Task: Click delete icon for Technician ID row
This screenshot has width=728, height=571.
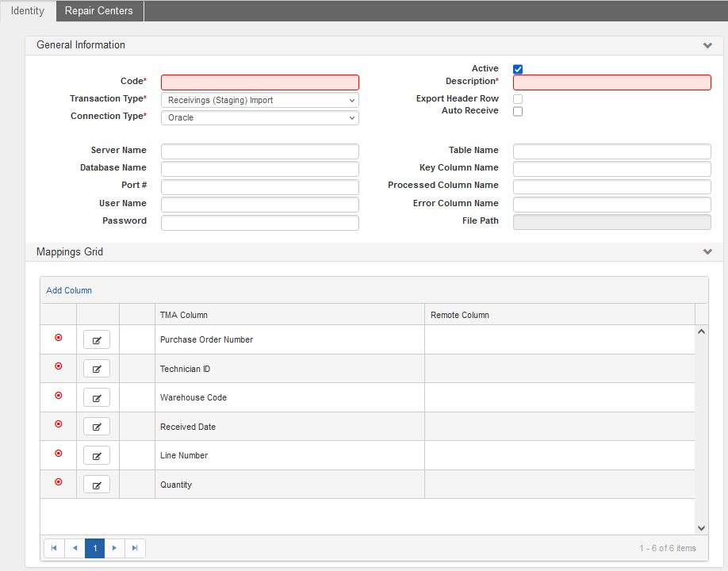Action: 58,366
